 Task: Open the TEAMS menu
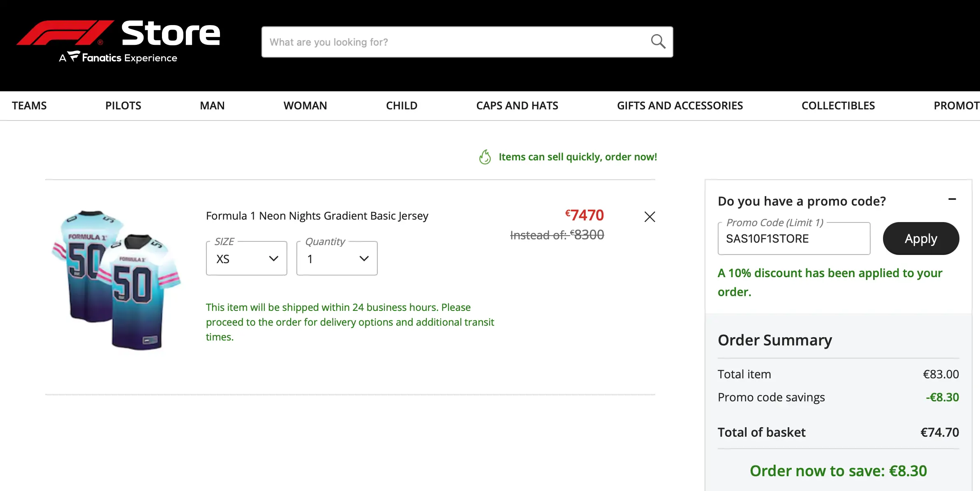tap(29, 106)
